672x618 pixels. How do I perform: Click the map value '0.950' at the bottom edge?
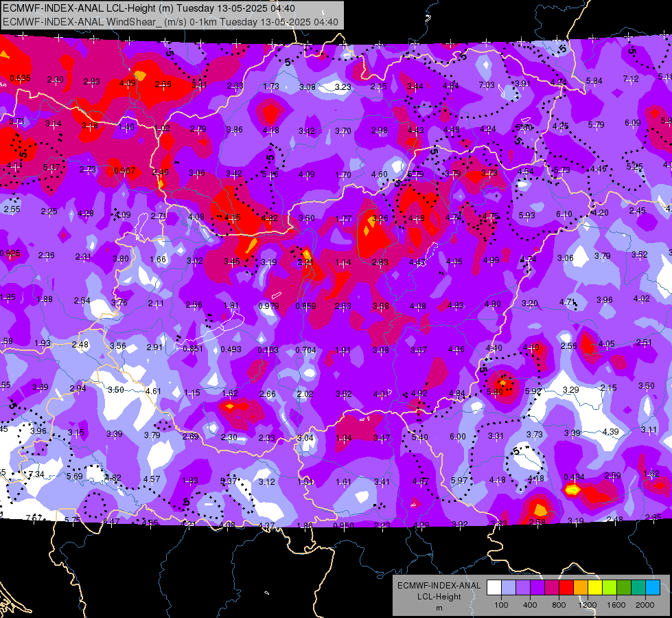pyautogui.click(x=344, y=525)
